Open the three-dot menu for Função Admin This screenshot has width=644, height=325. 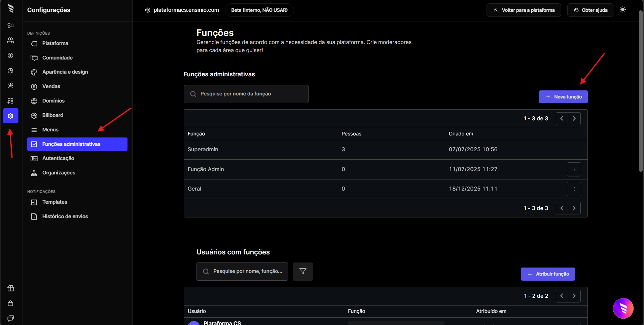574,169
